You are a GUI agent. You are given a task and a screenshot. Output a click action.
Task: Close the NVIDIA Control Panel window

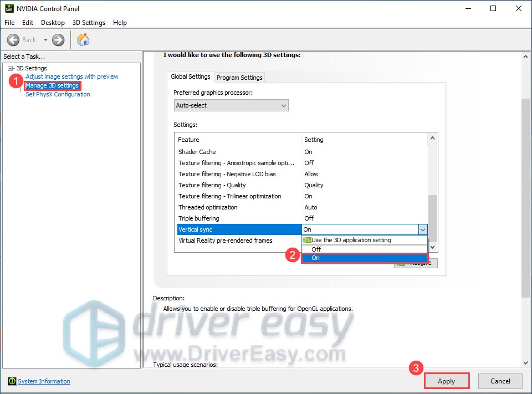(519, 8)
